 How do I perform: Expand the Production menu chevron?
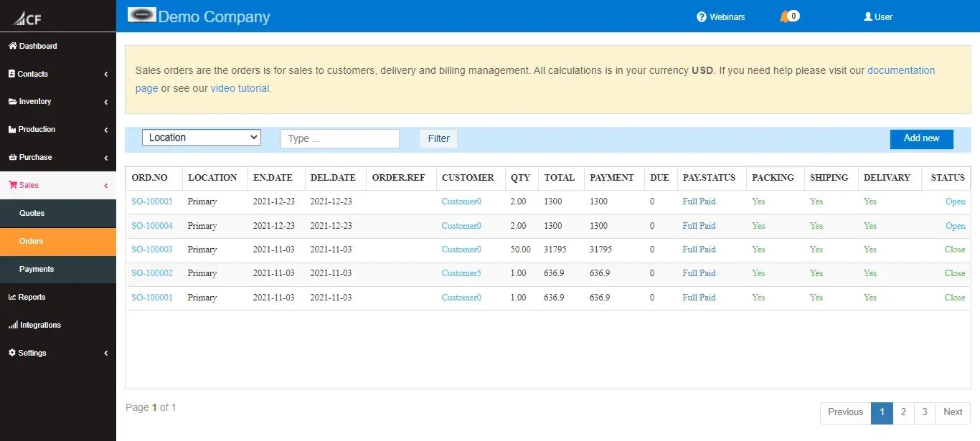[x=105, y=130]
